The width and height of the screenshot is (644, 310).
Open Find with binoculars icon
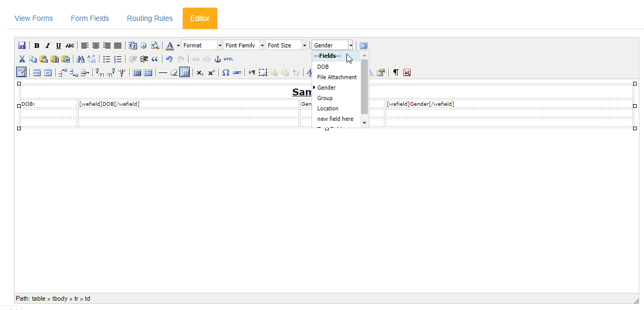click(x=80, y=59)
